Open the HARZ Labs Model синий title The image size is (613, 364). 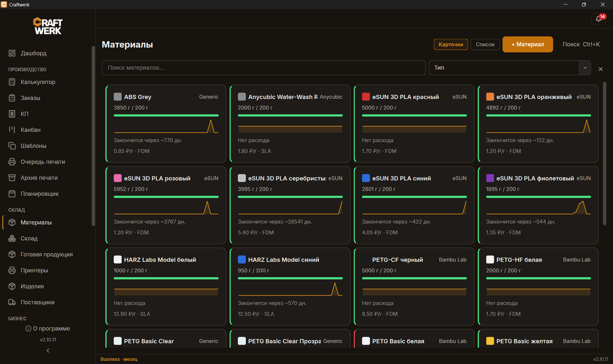[284, 260]
